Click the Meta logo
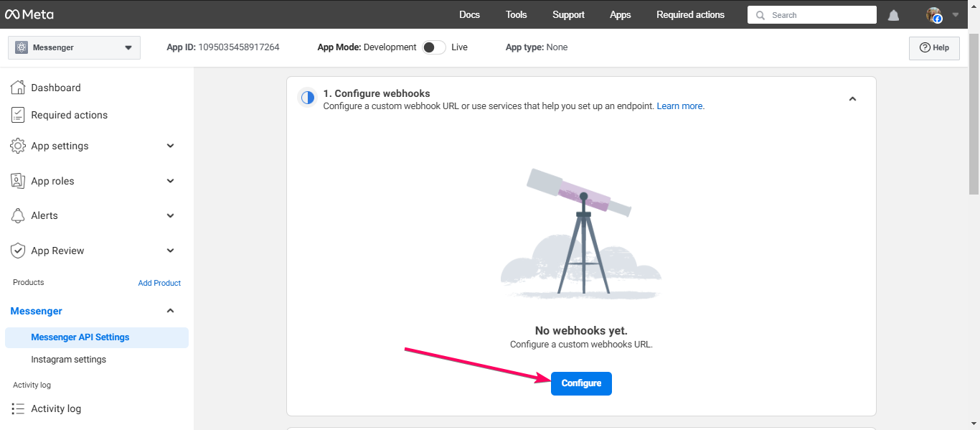This screenshot has width=980, height=430. tap(29, 14)
